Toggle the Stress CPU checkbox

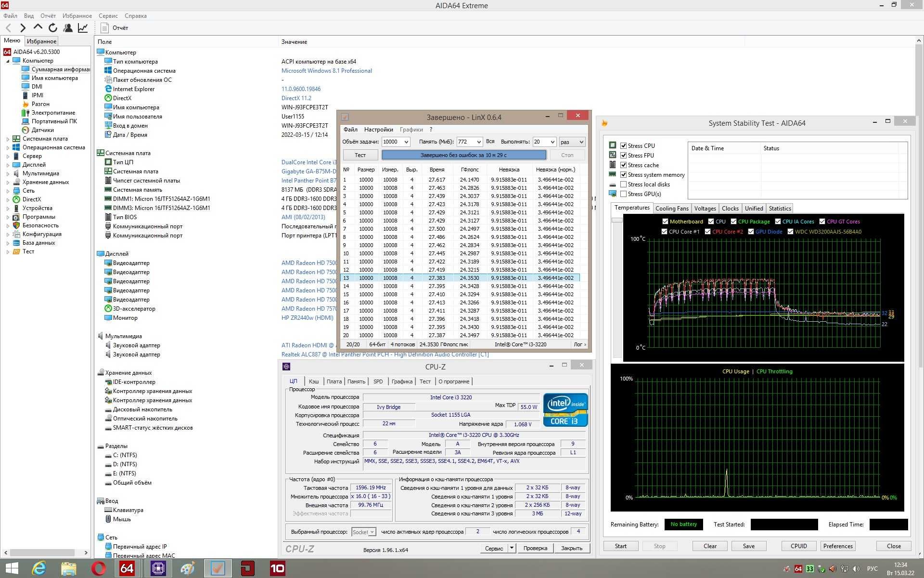tap(623, 145)
